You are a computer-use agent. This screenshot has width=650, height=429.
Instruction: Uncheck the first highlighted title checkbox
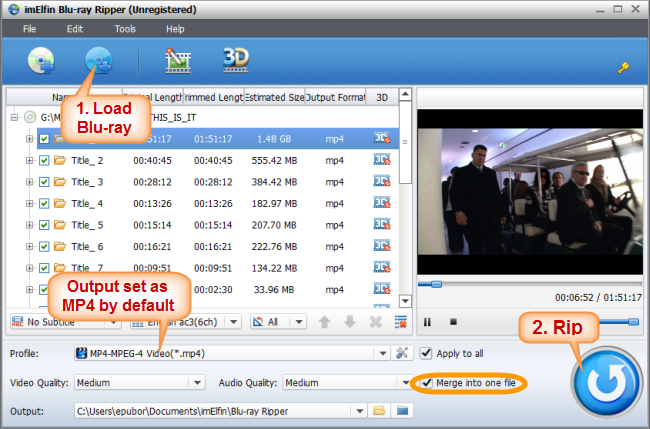point(44,139)
